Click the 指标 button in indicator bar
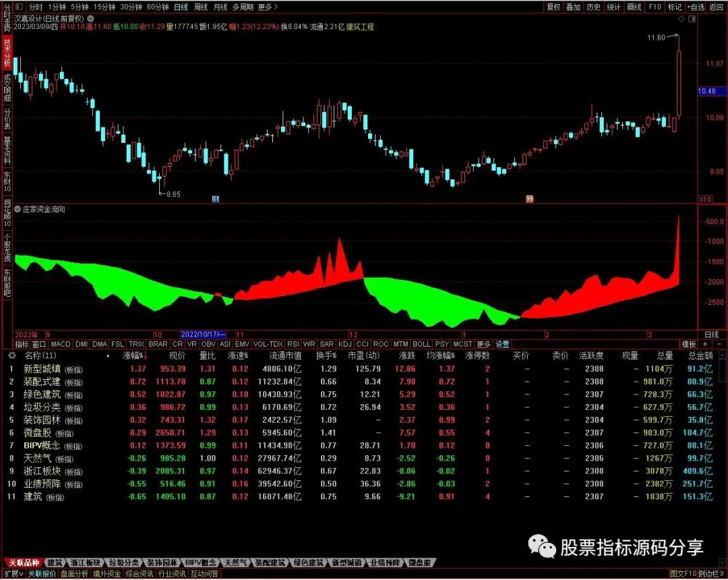Viewport: 728px width, 580px height. click(x=22, y=344)
